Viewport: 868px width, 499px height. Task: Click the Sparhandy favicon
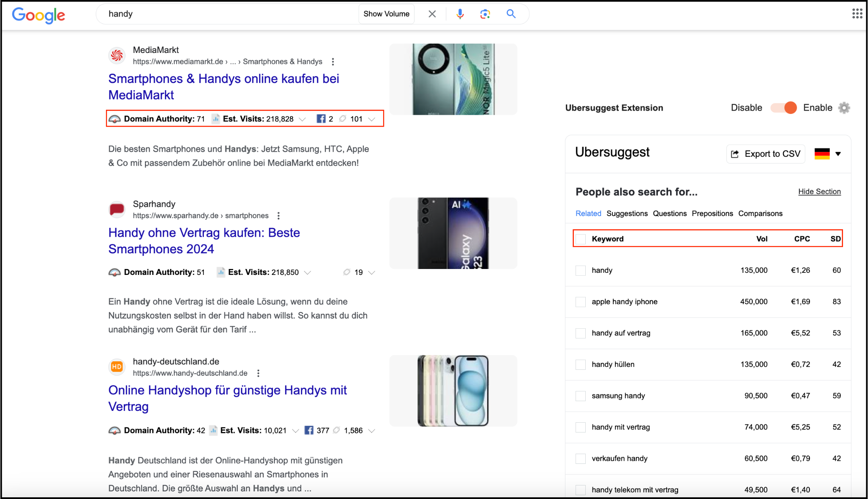(117, 210)
